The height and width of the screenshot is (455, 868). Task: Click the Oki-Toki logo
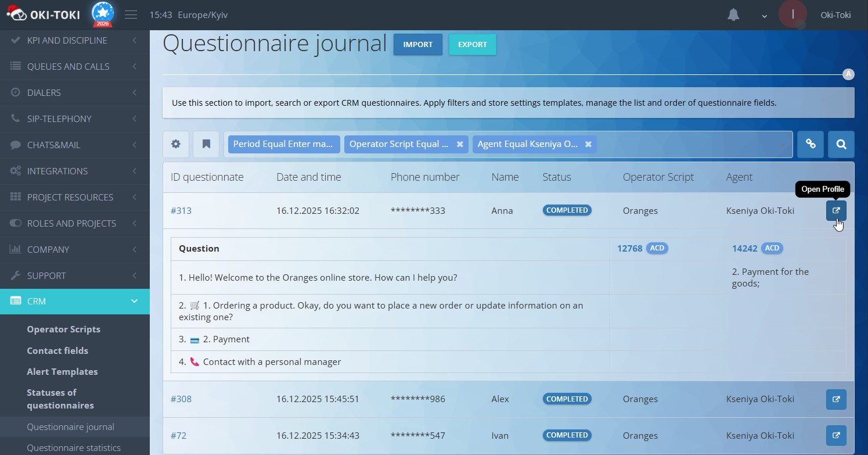coord(43,15)
